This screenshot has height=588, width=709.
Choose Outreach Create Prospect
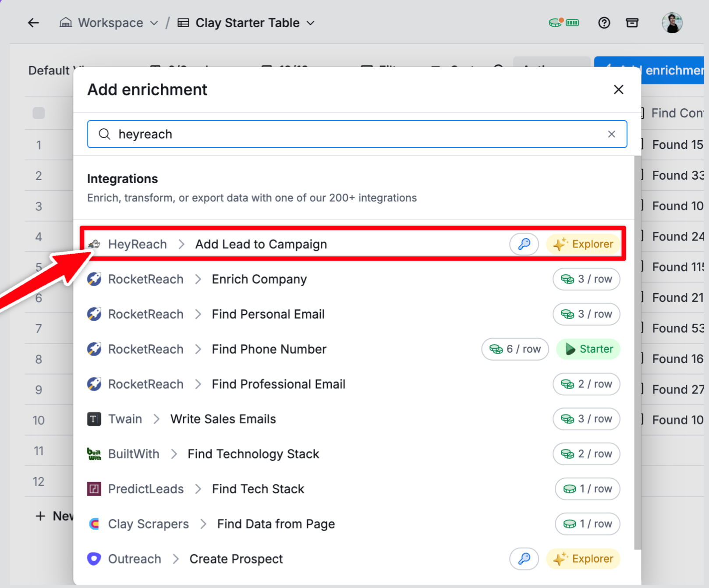click(x=353, y=559)
